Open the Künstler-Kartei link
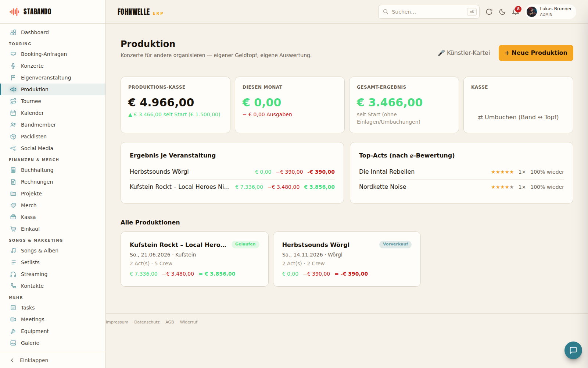Screen dimensions: 588x368 click(x=464, y=53)
